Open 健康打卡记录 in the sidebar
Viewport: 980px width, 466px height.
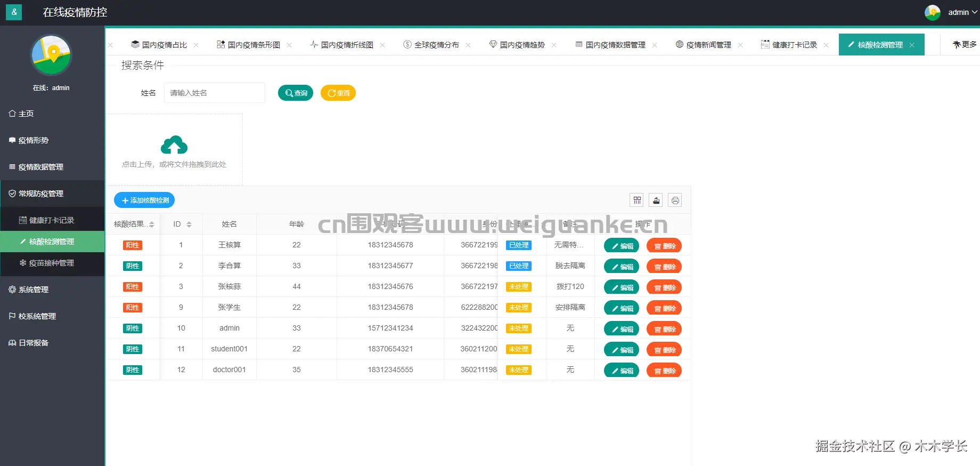[x=52, y=220]
